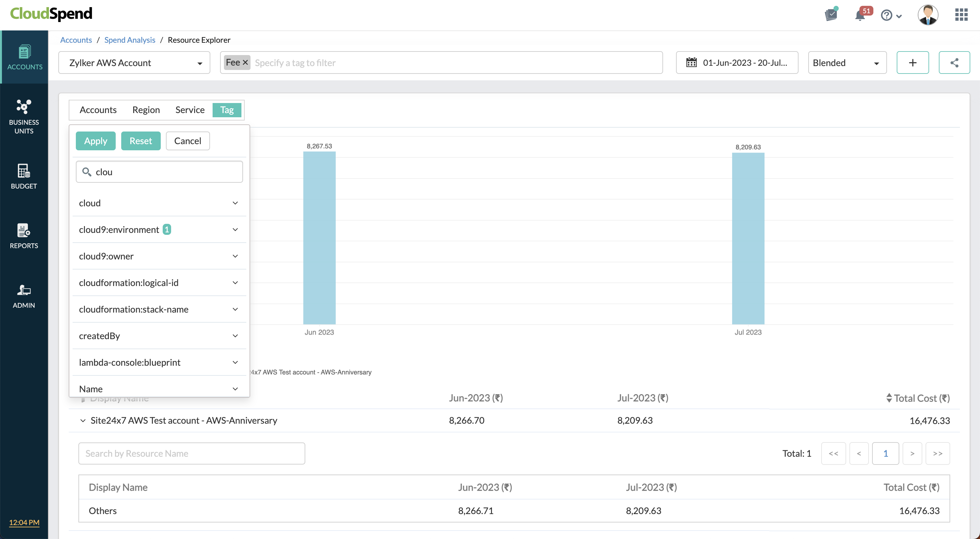
Task: Open the Zylker AWS Account dropdown
Action: pyautogui.click(x=134, y=63)
